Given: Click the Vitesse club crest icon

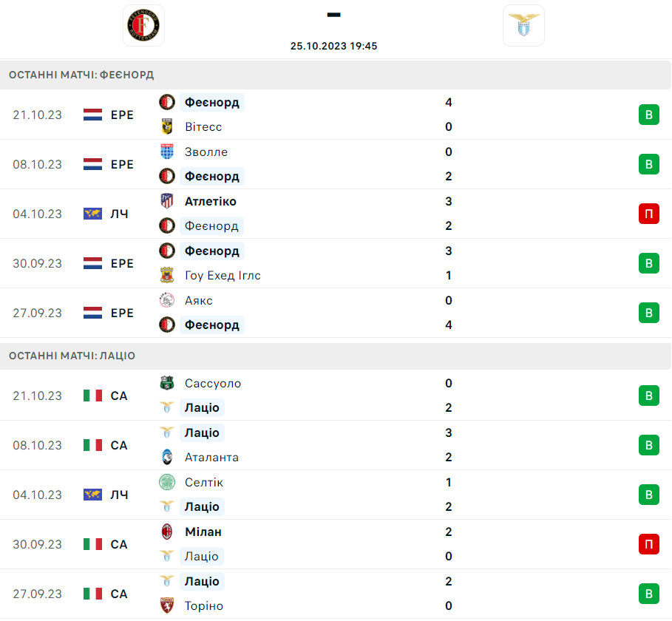Looking at the screenshot, I should (167, 127).
